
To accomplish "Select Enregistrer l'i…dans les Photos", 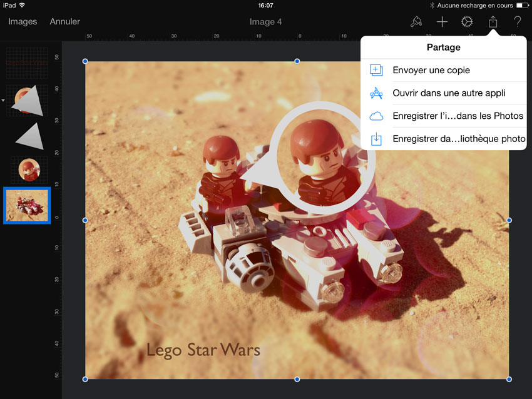I will [444, 116].
